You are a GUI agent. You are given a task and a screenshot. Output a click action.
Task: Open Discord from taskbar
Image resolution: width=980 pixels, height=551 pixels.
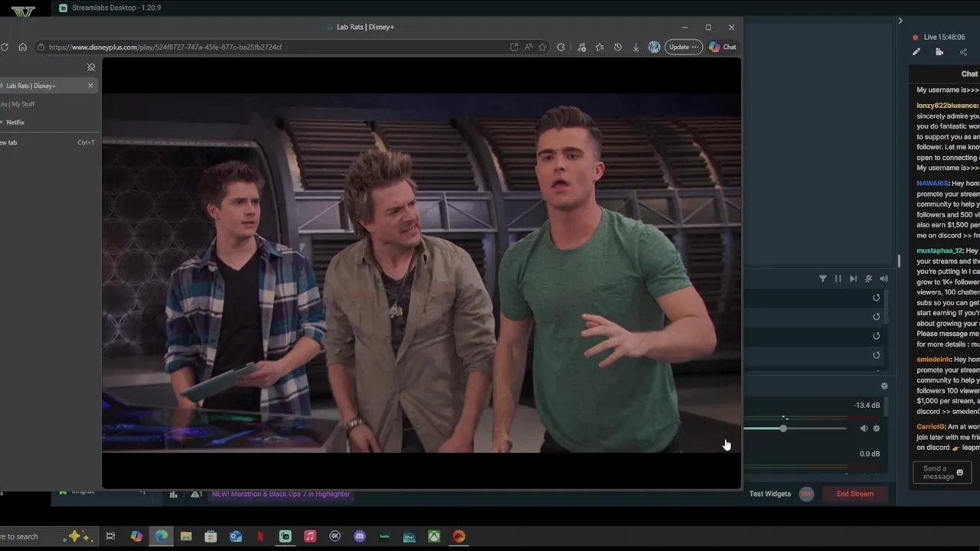click(360, 536)
